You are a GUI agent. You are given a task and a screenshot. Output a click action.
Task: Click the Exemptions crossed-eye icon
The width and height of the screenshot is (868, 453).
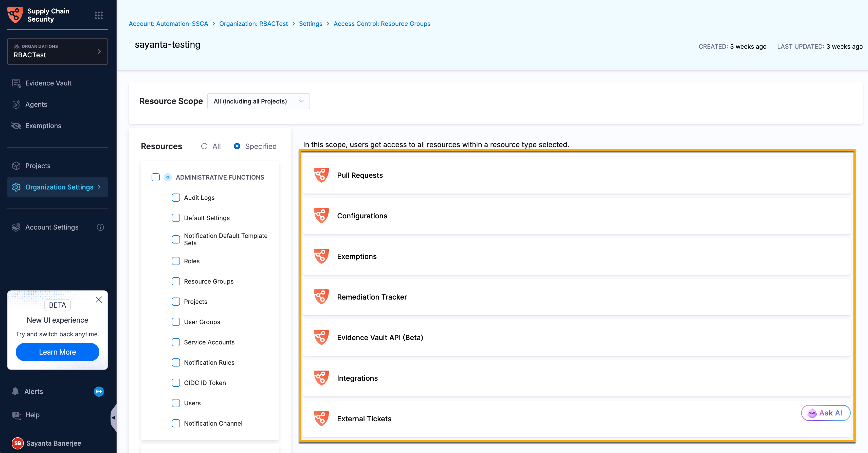coord(16,126)
